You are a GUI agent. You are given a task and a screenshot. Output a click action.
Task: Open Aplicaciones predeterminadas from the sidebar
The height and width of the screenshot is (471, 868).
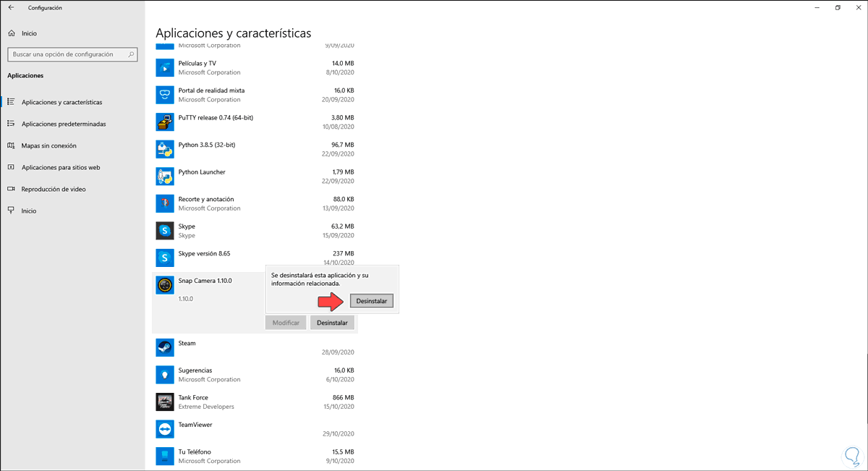(61, 124)
